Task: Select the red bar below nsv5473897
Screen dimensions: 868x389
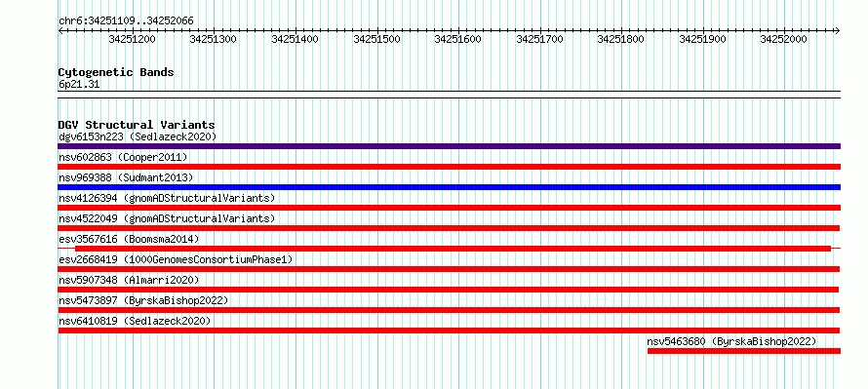Action: [x=449, y=310]
